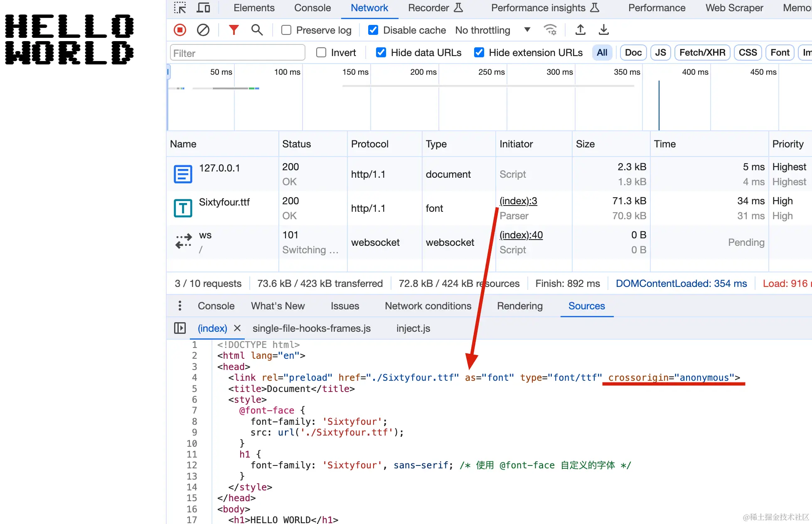
Task: Clear the network log
Action: [203, 30]
